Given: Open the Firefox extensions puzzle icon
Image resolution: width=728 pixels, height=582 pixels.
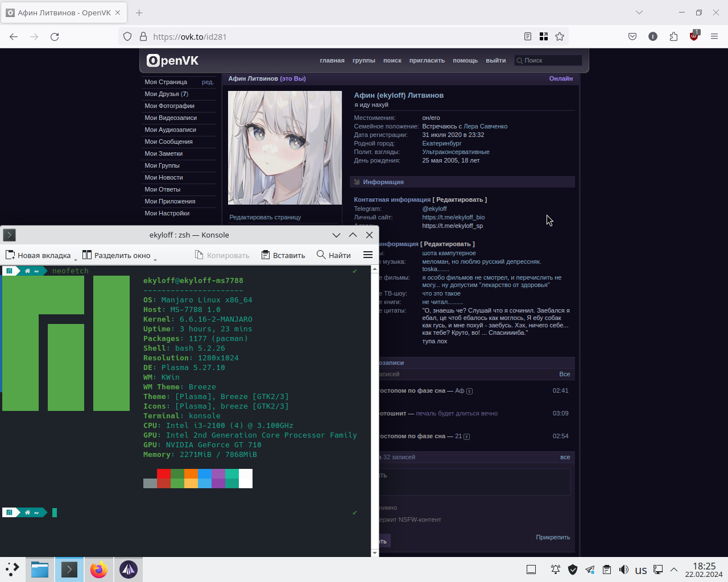Looking at the screenshot, I should tap(673, 36).
